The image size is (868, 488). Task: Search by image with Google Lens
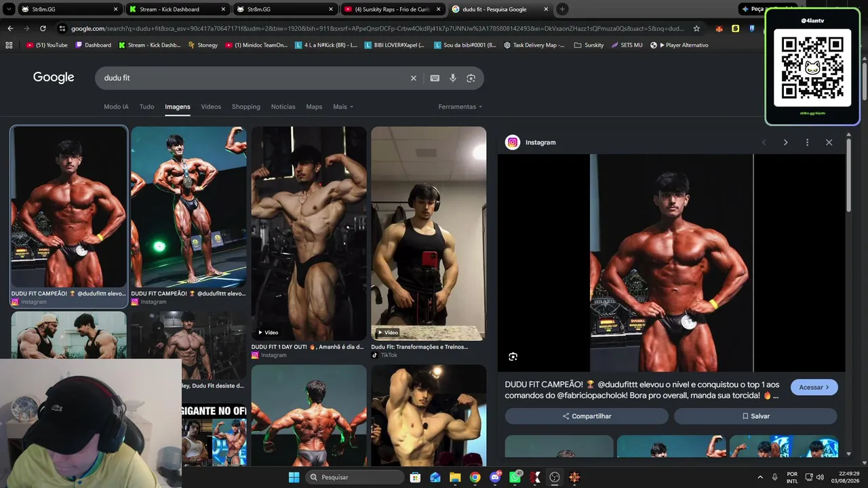click(x=471, y=78)
